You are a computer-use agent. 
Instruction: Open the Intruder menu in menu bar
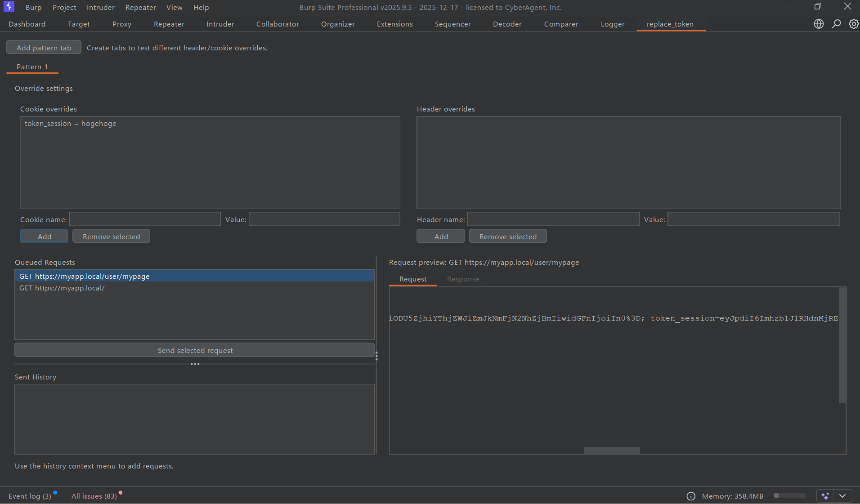[101, 7]
